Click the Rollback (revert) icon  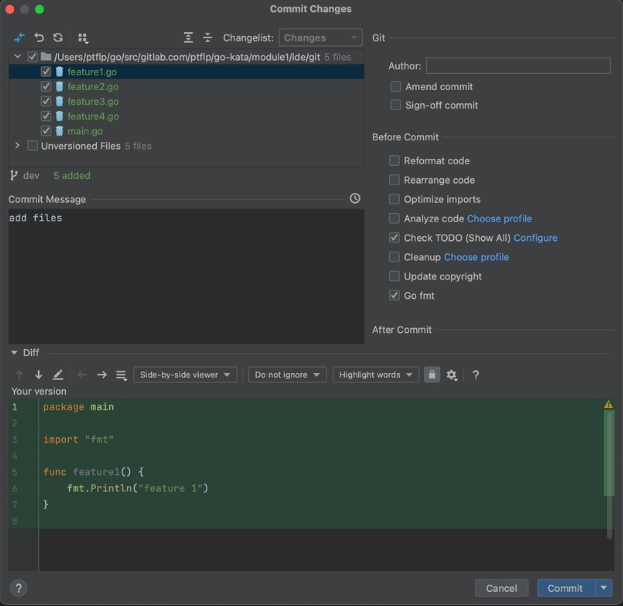pos(39,38)
